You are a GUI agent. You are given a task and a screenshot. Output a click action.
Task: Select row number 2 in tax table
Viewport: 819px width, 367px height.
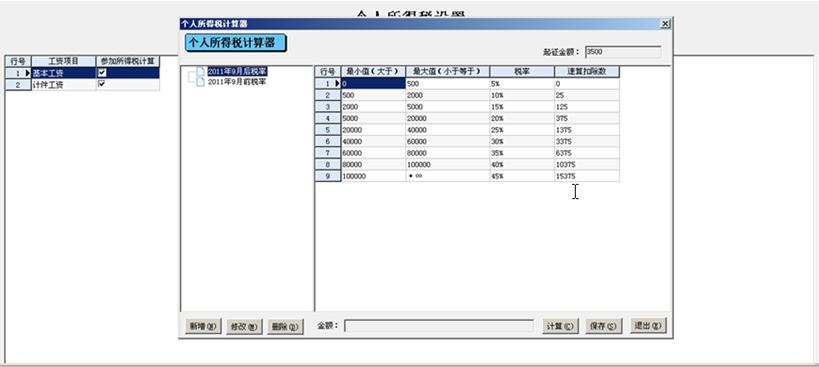(328, 95)
